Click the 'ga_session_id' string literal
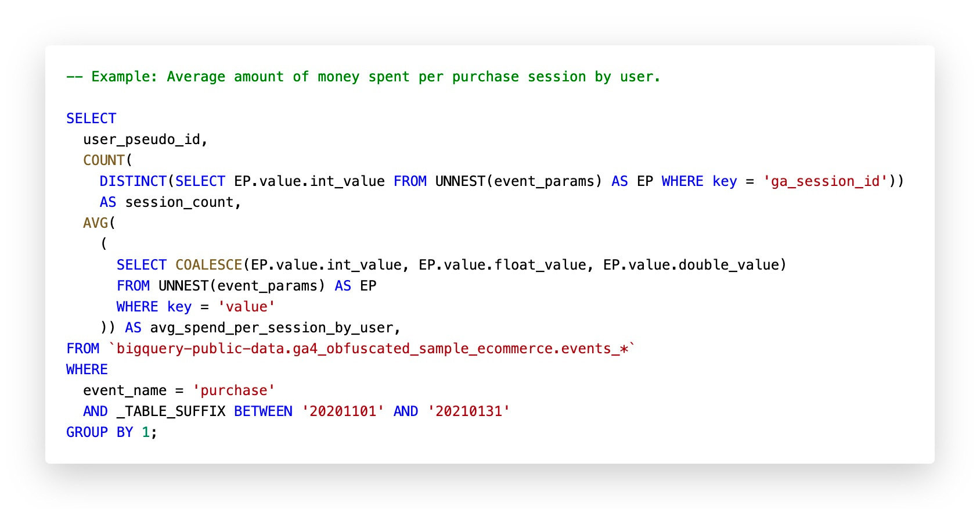 pyautogui.click(x=825, y=181)
